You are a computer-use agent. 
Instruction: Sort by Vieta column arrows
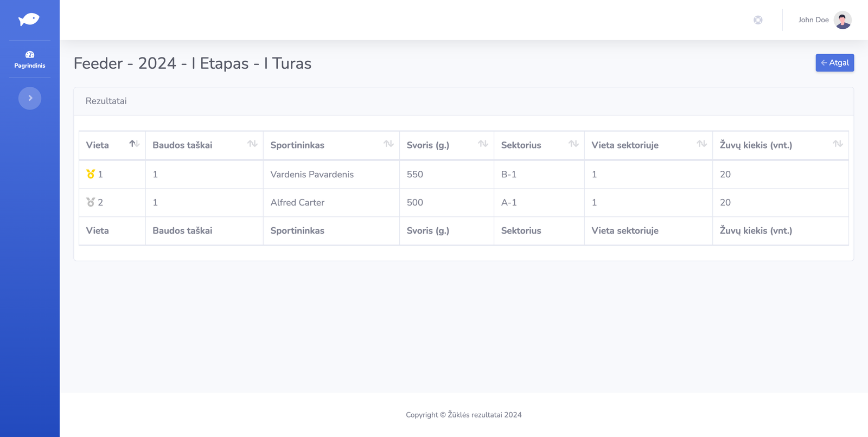[x=134, y=144]
